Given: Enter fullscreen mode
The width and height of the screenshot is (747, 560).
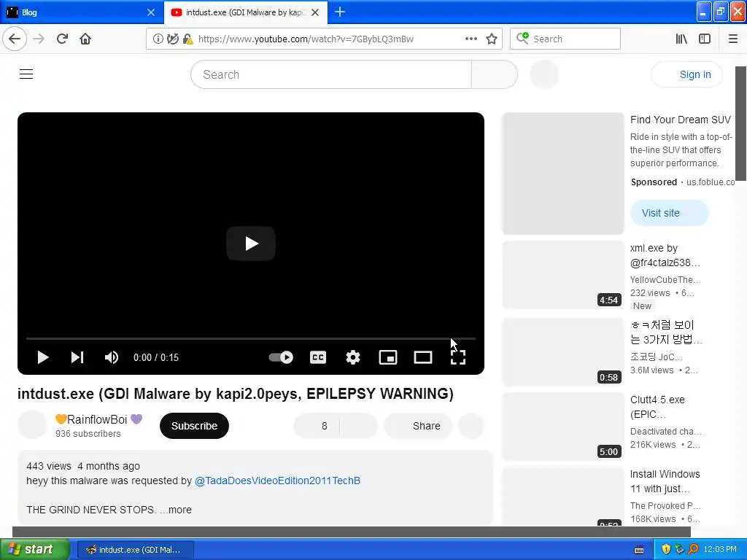Looking at the screenshot, I should tap(458, 357).
